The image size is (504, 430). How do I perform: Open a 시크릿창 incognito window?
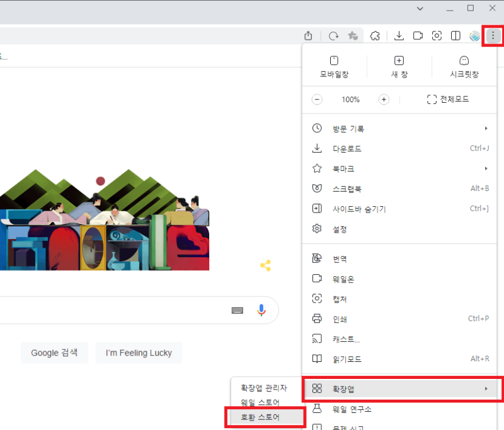pyautogui.click(x=464, y=67)
